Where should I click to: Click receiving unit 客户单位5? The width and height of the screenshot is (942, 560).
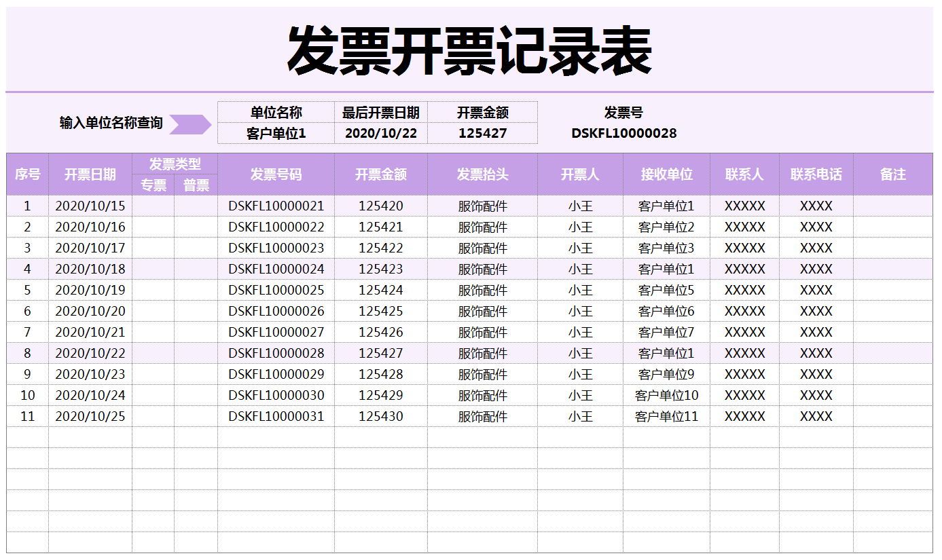click(x=667, y=290)
